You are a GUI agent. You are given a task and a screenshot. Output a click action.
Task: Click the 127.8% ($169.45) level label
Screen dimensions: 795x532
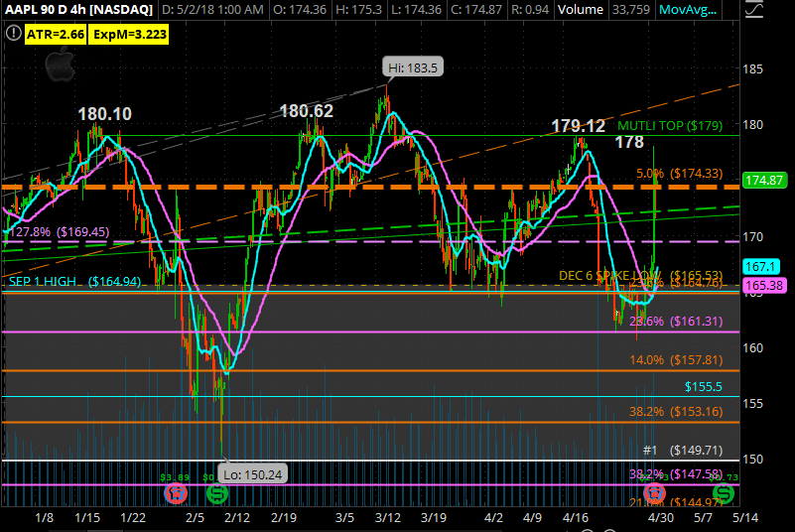pyautogui.click(x=60, y=232)
